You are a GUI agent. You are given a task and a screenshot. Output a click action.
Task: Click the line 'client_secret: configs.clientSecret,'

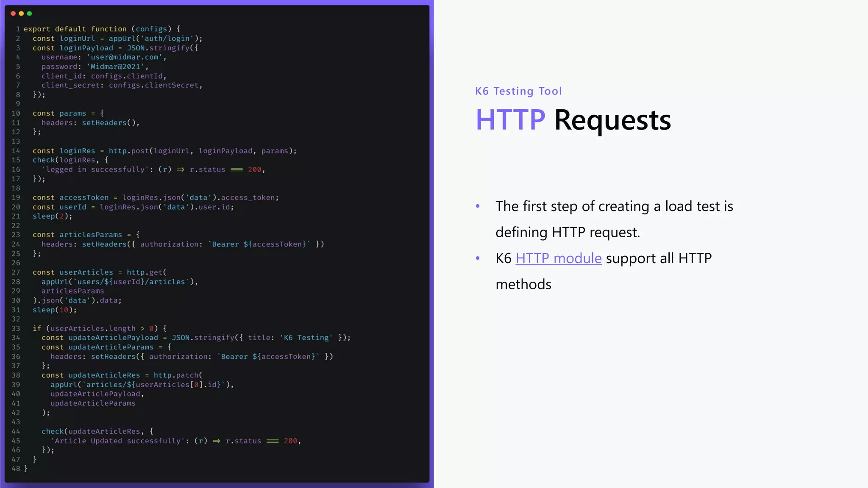point(122,85)
